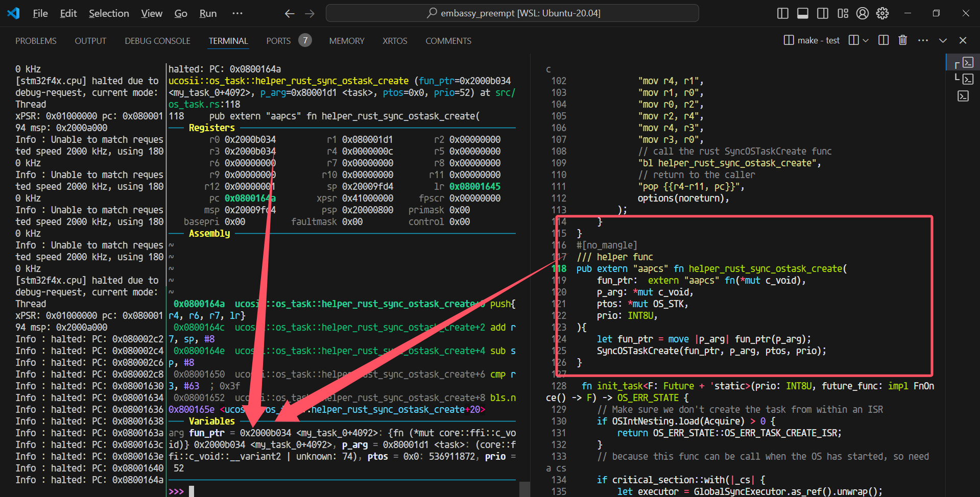Image resolution: width=980 pixels, height=497 pixels.
Task: Click the terminal scrollbar thumb at bottom
Action: pyautogui.click(x=524, y=489)
